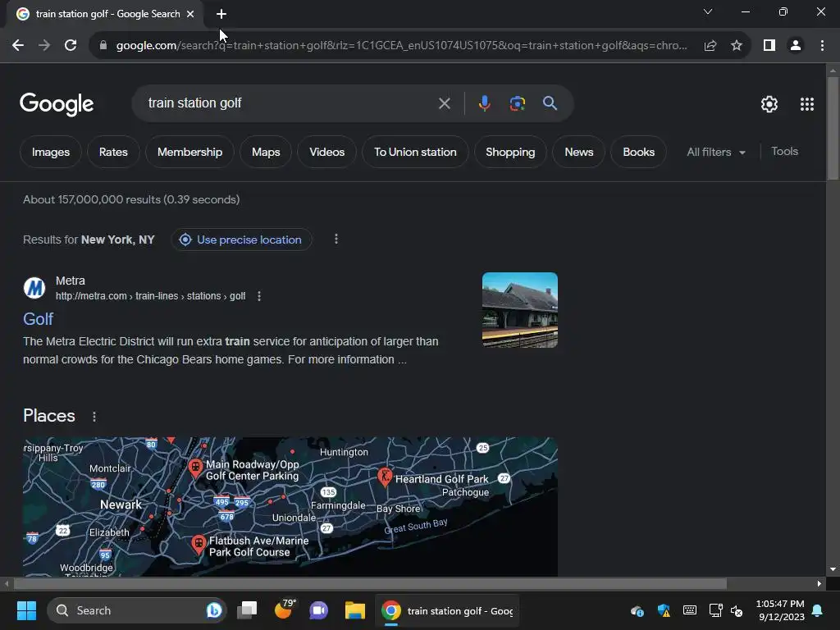Image resolution: width=840 pixels, height=630 pixels.
Task: Open Chrome tab search chevron
Action: (708, 11)
